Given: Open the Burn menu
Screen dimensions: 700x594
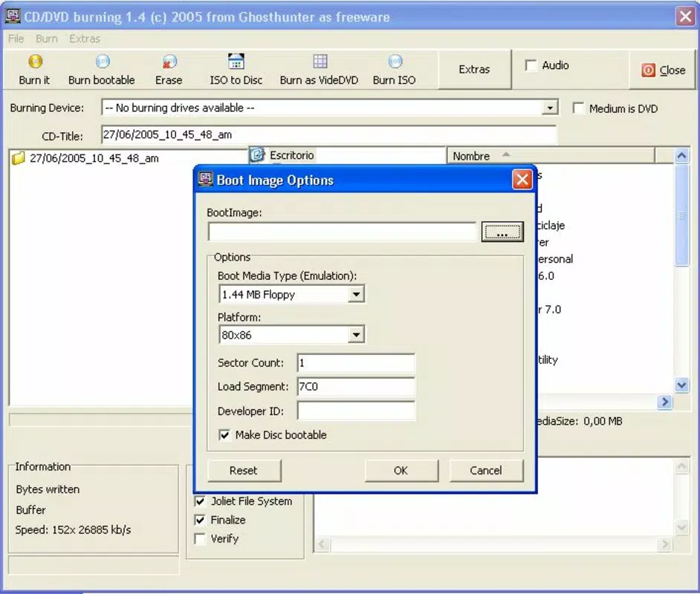Looking at the screenshot, I should 46,39.
